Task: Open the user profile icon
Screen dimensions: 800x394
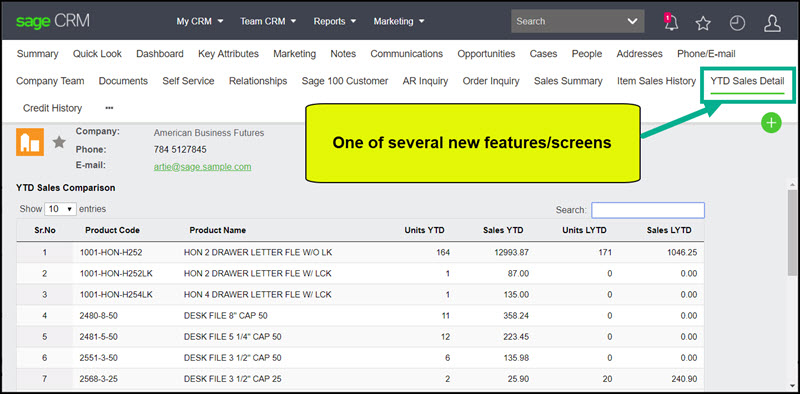Action: 772,23
